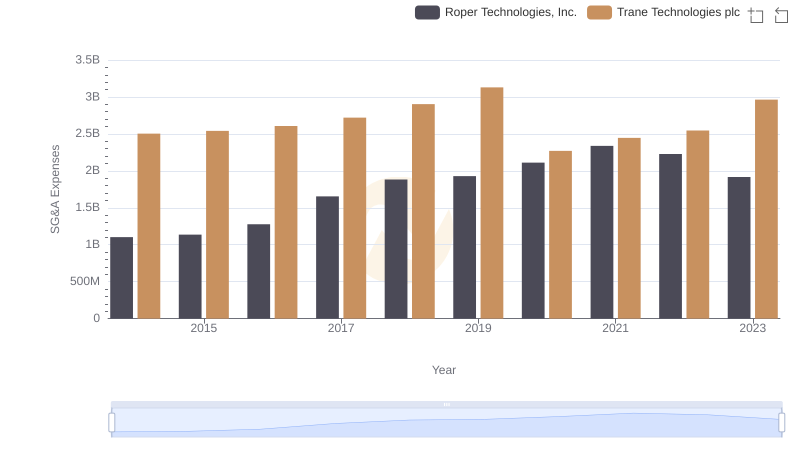Select Roper's dark bar for 2019
Viewport: 800px width, 461px height.
[465, 247]
